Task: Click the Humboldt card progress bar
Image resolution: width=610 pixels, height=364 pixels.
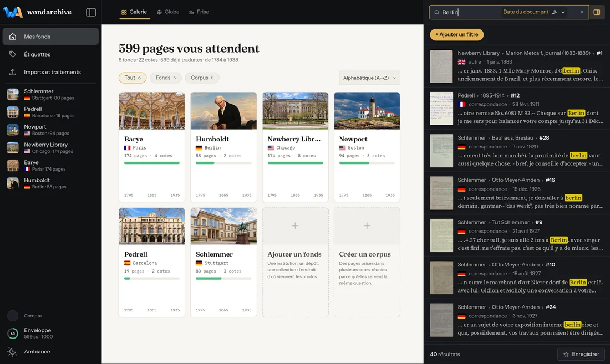Action: click(x=223, y=163)
